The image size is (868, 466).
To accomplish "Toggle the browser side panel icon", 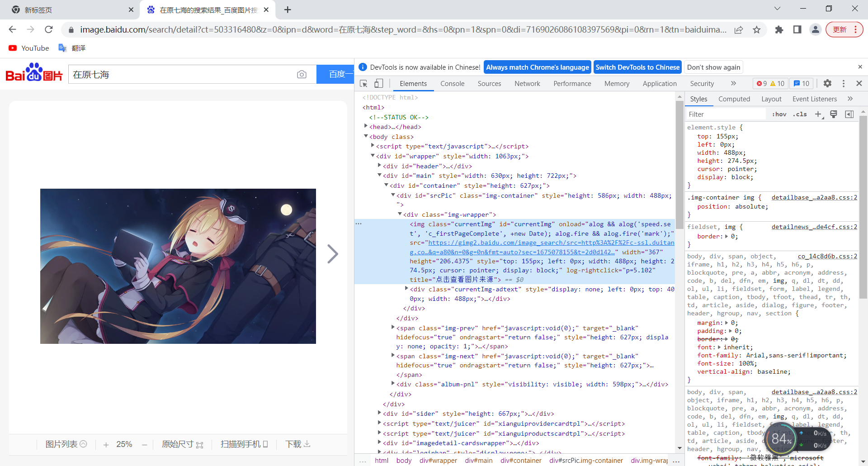I will [x=797, y=30].
